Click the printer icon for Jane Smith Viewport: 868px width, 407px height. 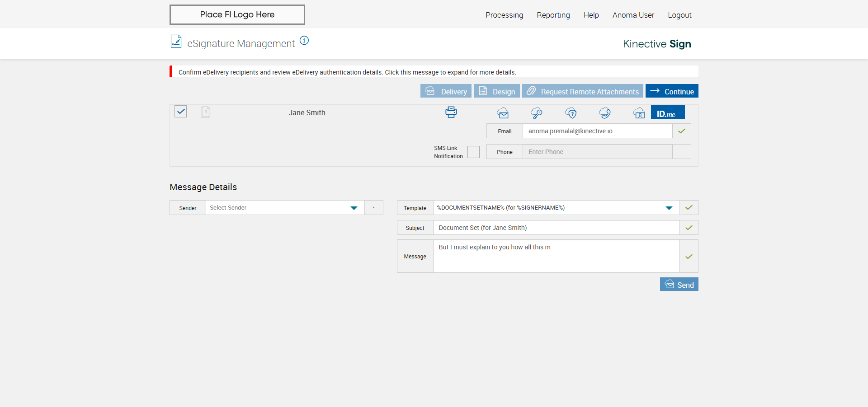(x=451, y=112)
